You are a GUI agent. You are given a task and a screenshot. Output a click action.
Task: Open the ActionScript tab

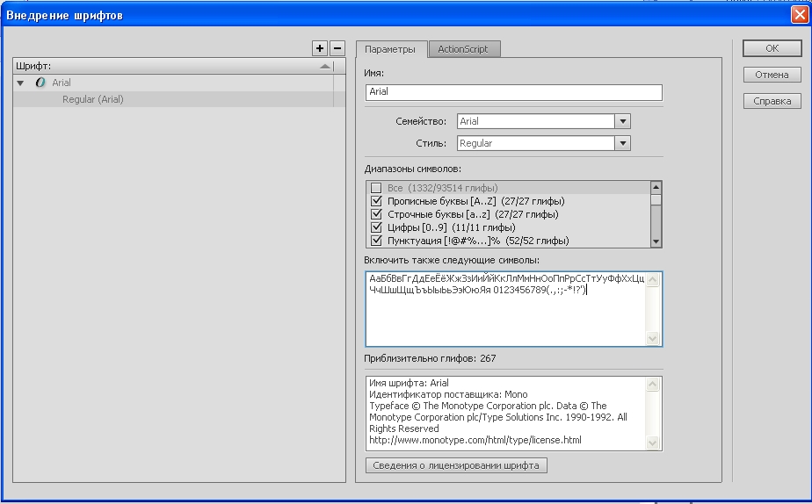point(463,49)
